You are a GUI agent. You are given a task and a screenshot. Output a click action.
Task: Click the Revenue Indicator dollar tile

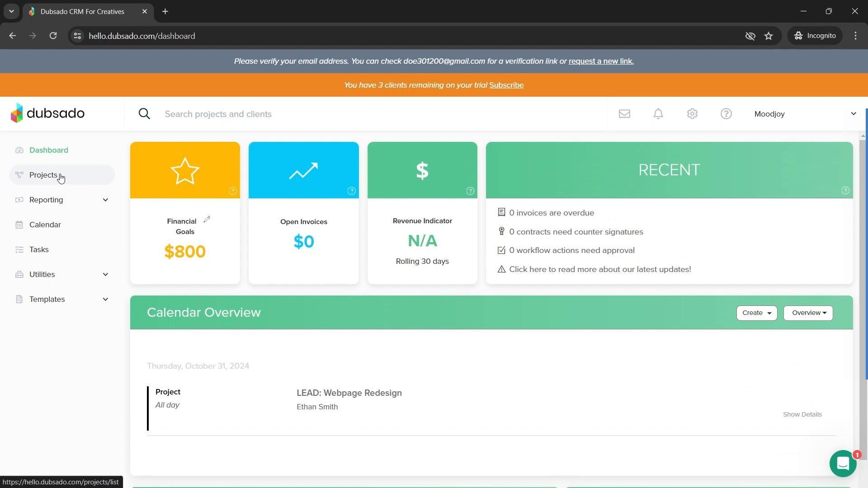pyautogui.click(x=422, y=170)
